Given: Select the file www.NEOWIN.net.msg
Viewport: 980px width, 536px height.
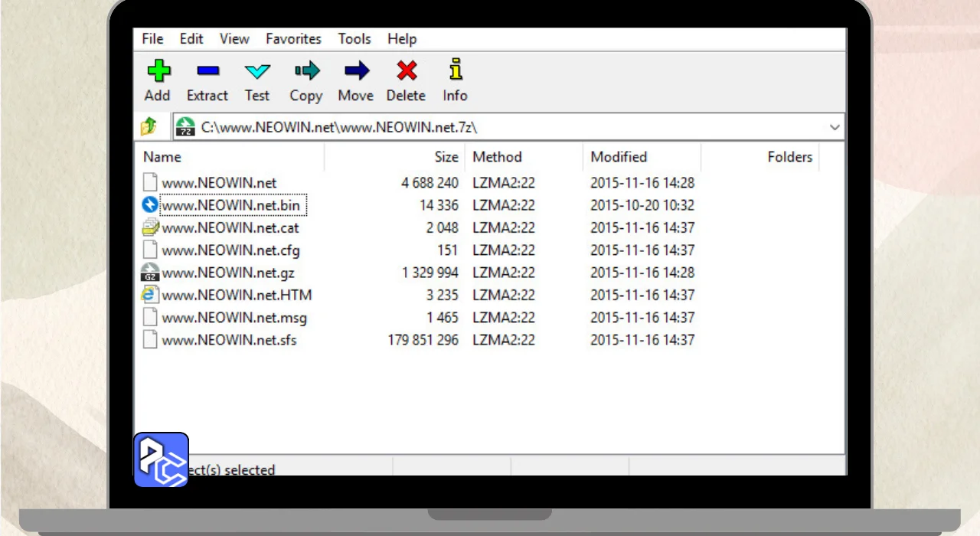Looking at the screenshot, I should pyautogui.click(x=234, y=317).
